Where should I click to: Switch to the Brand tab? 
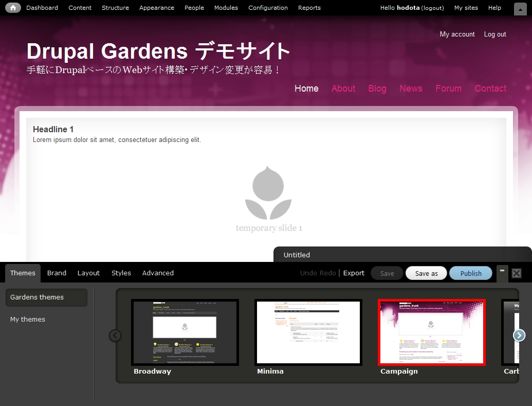point(57,273)
